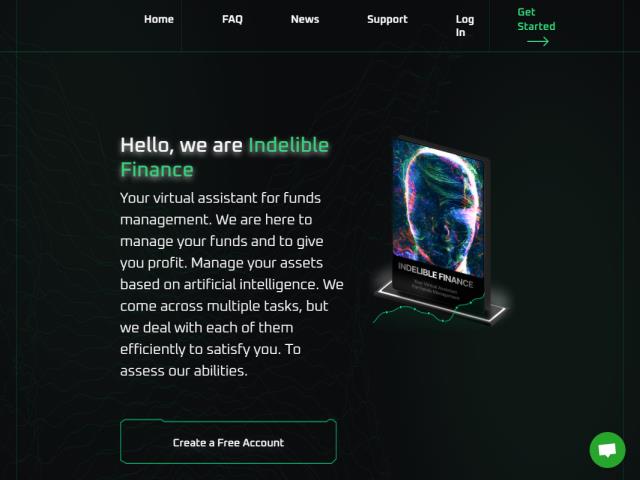Go to the Home menu item

159,19
